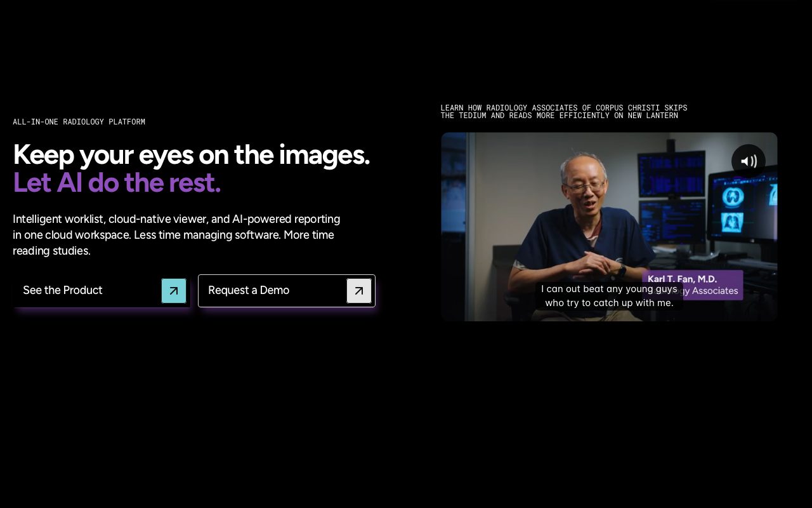Click the white arrow icon beside Request a Demo

tap(359, 291)
